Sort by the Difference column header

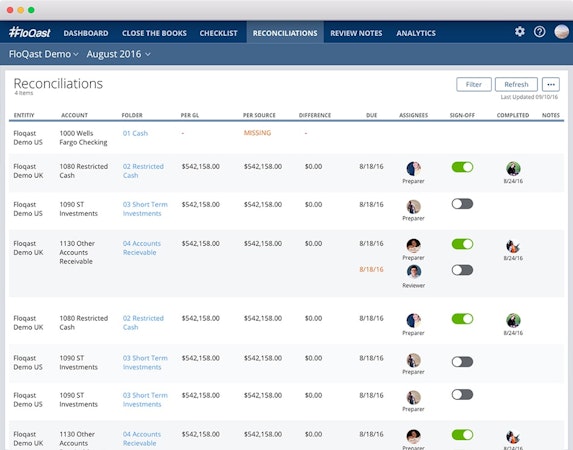pos(315,115)
